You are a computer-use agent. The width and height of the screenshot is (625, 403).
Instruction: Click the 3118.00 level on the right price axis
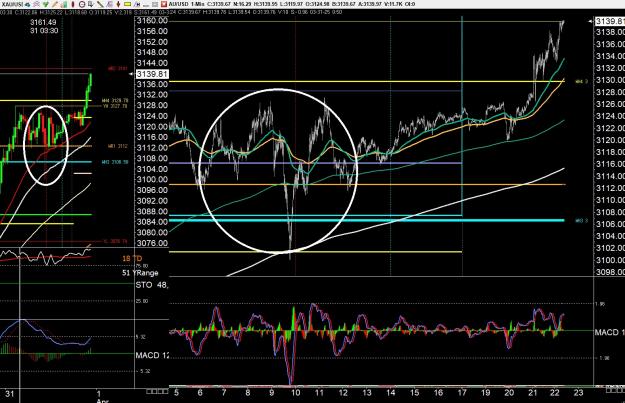pyautogui.click(x=610, y=152)
